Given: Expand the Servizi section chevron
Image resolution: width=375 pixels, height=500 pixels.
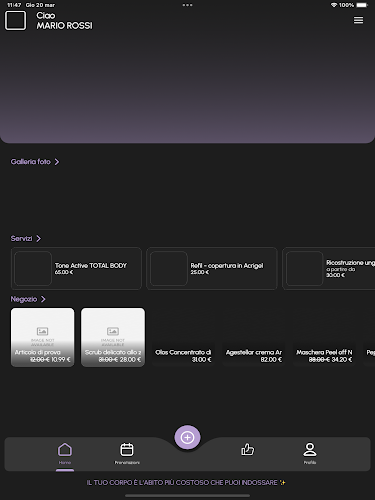Looking at the screenshot, I should click(x=39, y=238).
